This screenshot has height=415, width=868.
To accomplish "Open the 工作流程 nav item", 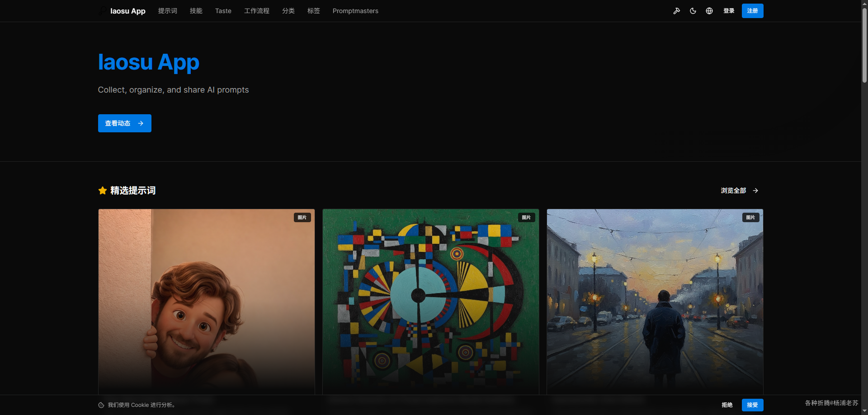I will [x=257, y=11].
